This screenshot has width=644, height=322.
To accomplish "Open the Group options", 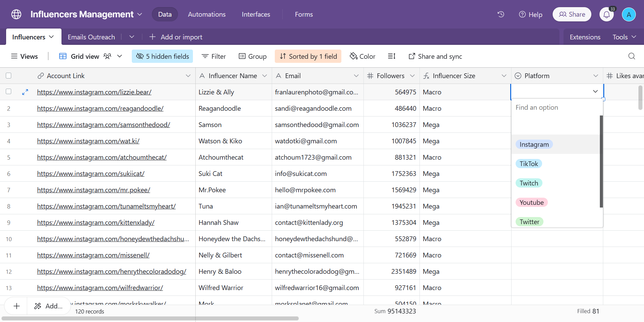I will coord(252,56).
